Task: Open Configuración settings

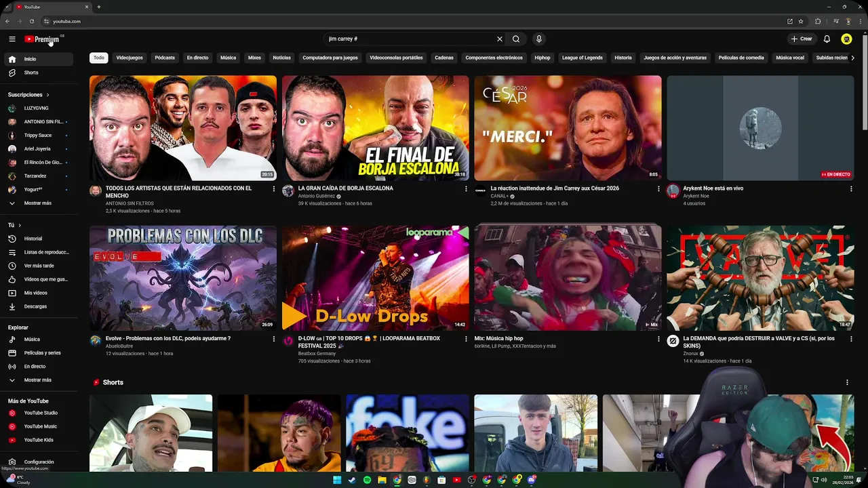Action: pos(37,462)
